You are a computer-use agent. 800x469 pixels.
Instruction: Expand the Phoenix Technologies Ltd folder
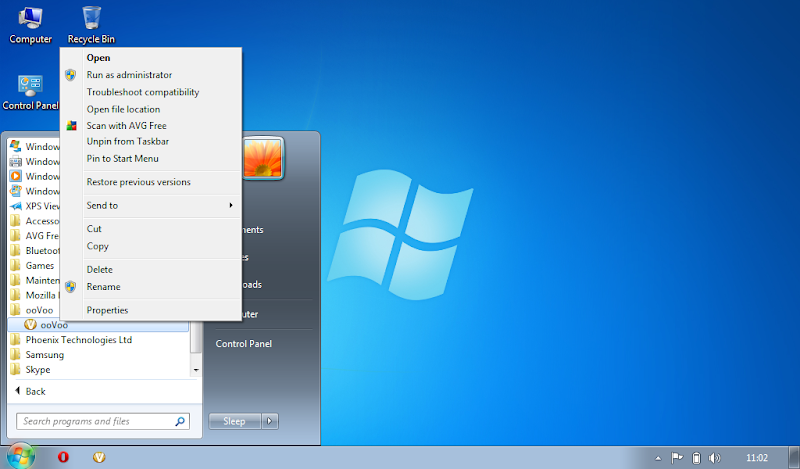[x=78, y=340]
